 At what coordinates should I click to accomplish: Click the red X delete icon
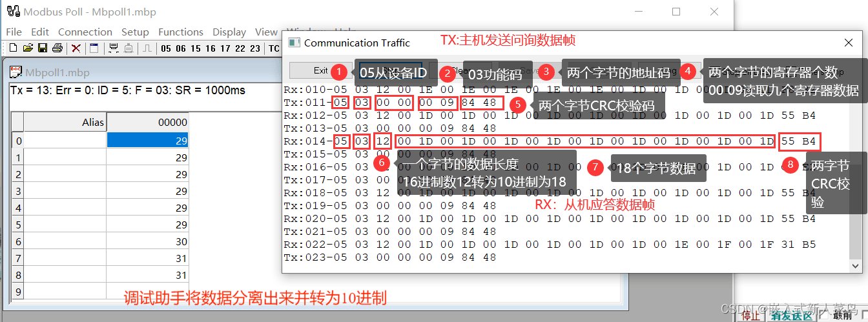click(x=76, y=48)
